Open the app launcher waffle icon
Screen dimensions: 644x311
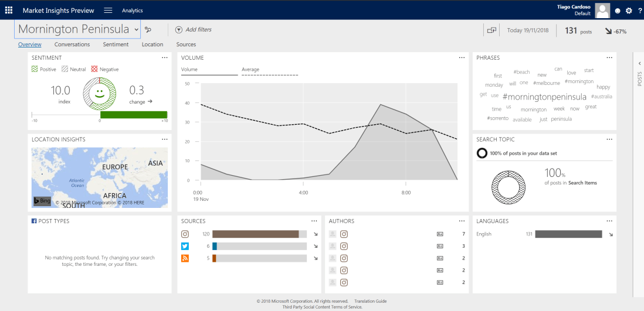8,10
